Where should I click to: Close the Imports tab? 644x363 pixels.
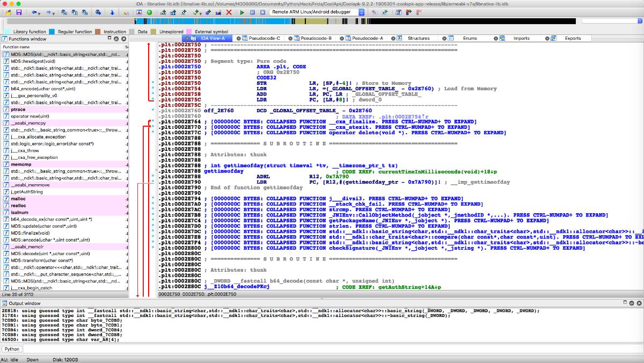coord(497,38)
